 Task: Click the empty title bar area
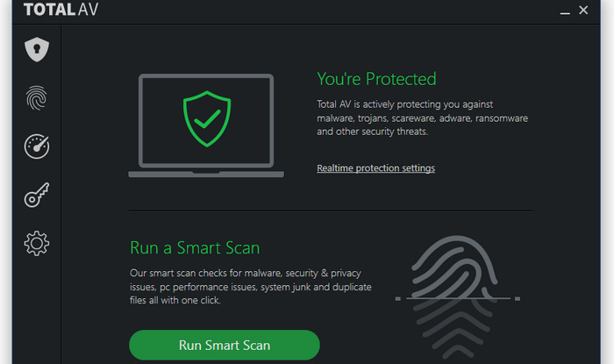pos(329,11)
